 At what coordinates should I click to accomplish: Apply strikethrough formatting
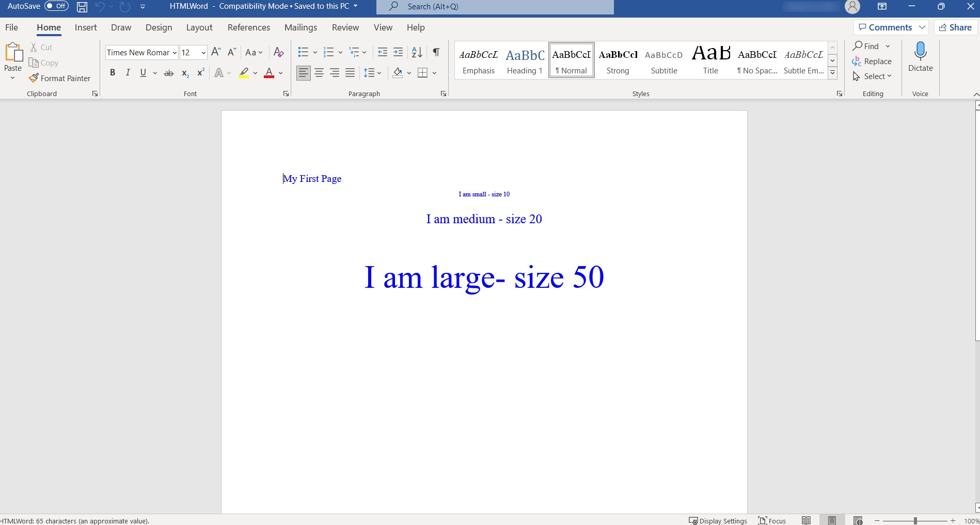point(168,73)
